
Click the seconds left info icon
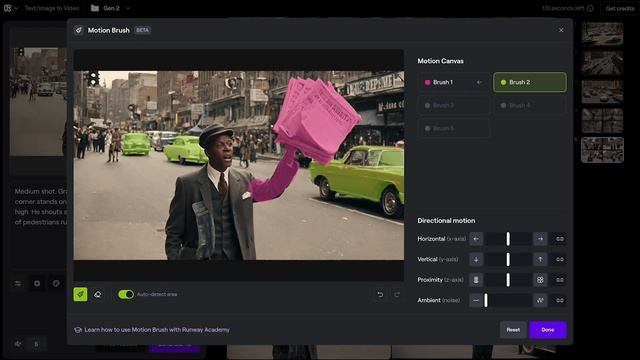[x=590, y=8]
